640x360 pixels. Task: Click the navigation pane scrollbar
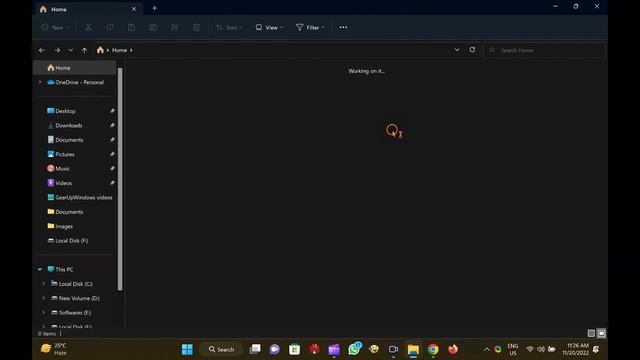120,179
